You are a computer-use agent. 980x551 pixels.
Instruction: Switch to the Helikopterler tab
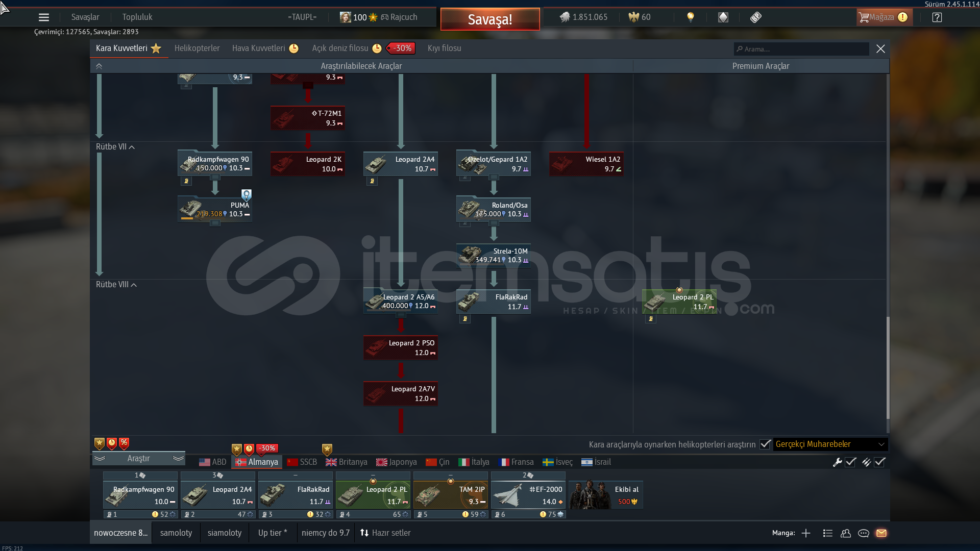click(197, 48)
